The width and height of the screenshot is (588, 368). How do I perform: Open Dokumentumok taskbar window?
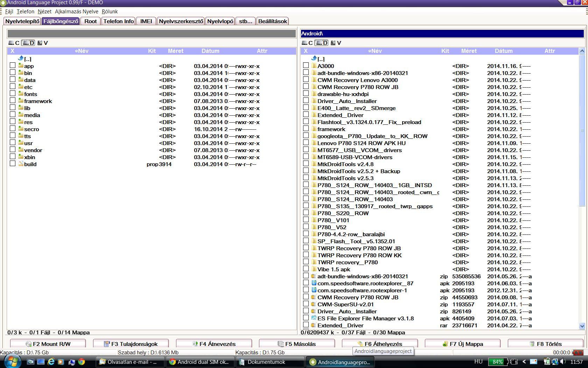pos(269,362)
